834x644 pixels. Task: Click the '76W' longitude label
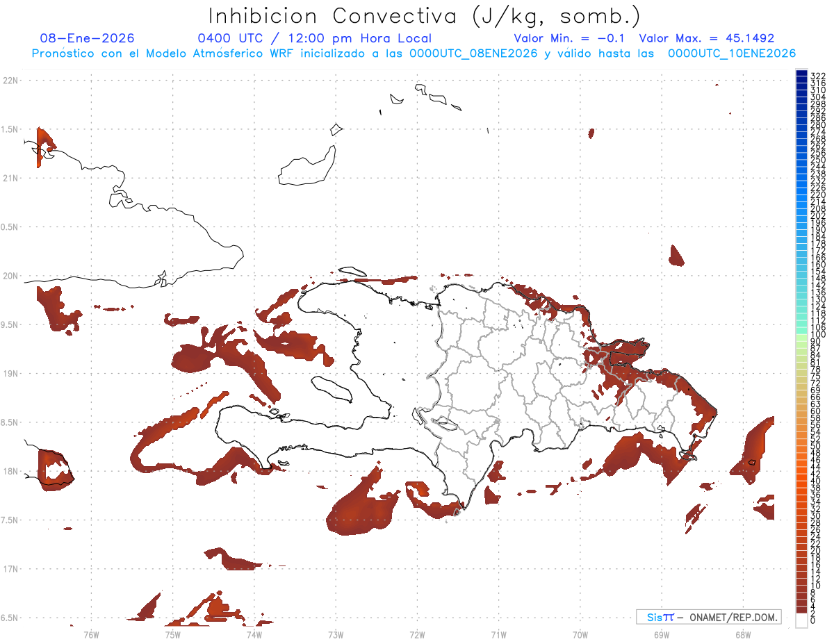91,634
